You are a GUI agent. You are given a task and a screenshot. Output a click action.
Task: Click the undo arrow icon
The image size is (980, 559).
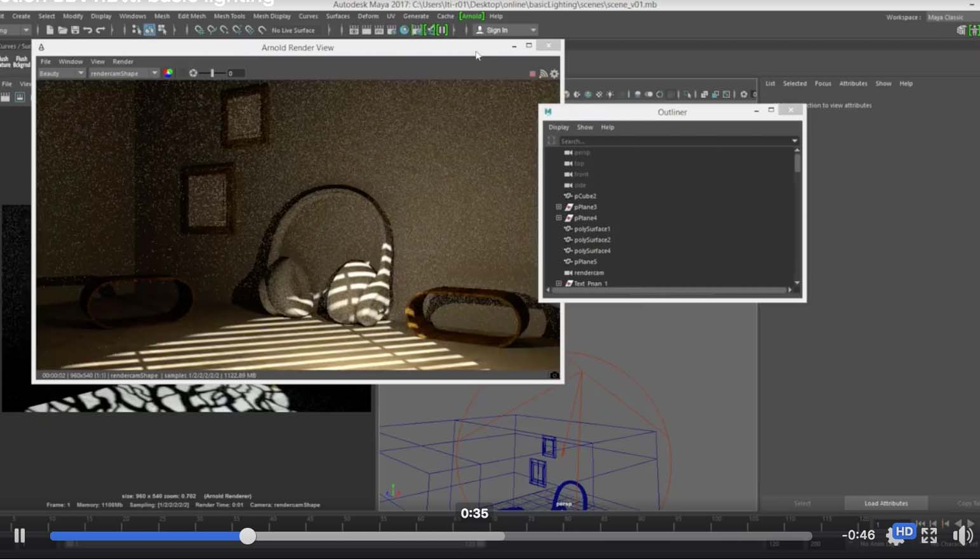click(88, 30)
